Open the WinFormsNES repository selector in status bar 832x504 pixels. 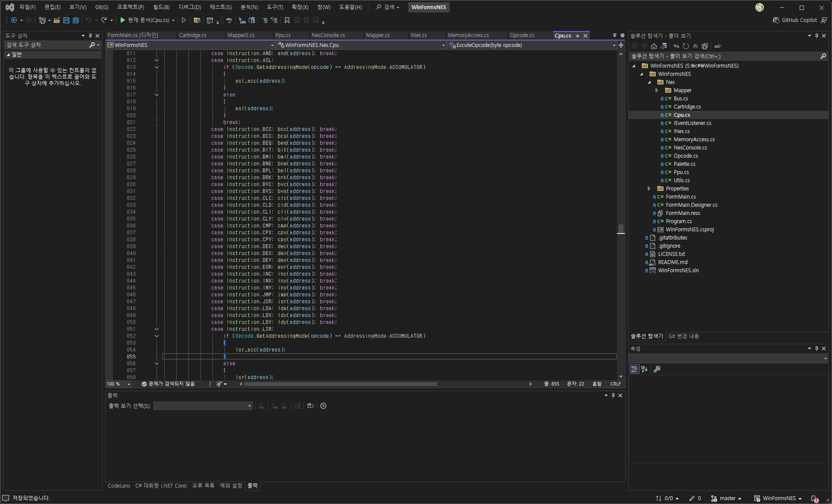[778, 498]
